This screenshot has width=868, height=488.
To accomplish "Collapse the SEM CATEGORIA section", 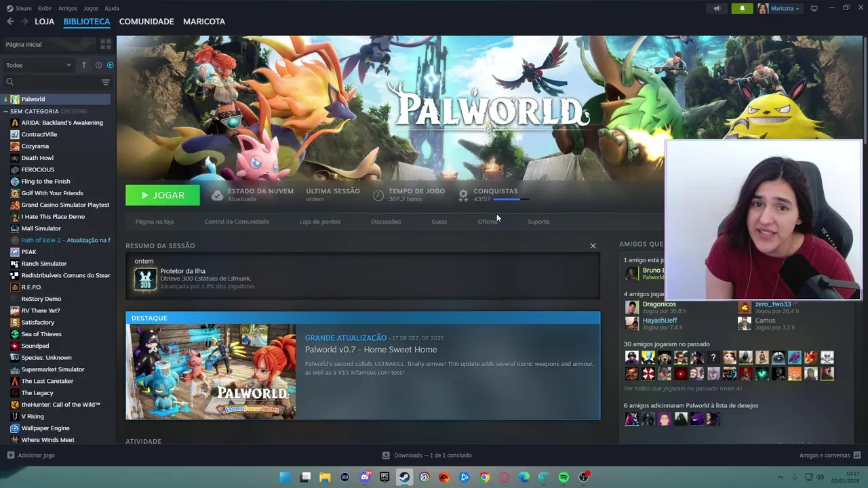I will 5,111.
